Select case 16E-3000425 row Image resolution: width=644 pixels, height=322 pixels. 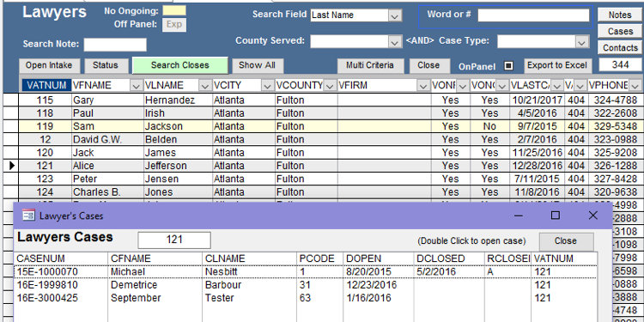point(305,298)
